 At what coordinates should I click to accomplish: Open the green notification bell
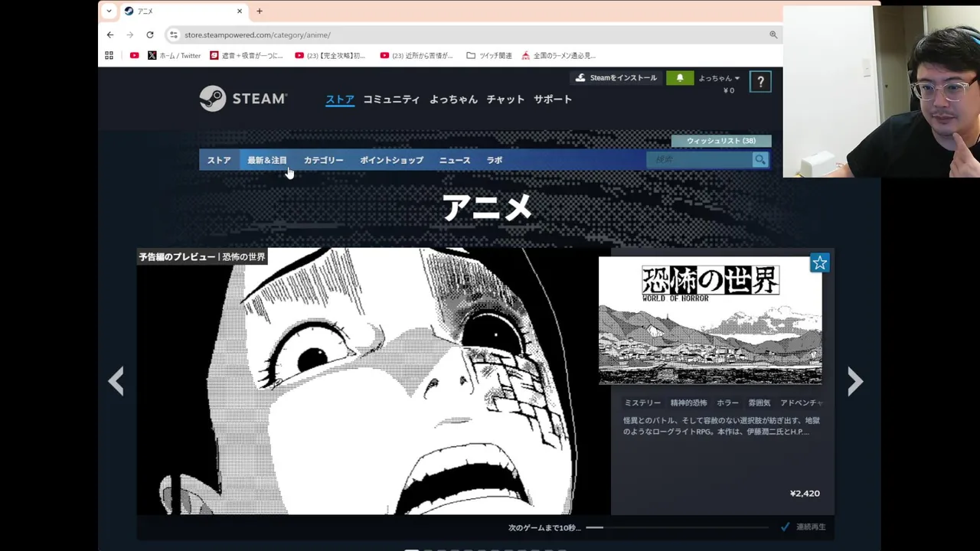(x=680, y=78)
